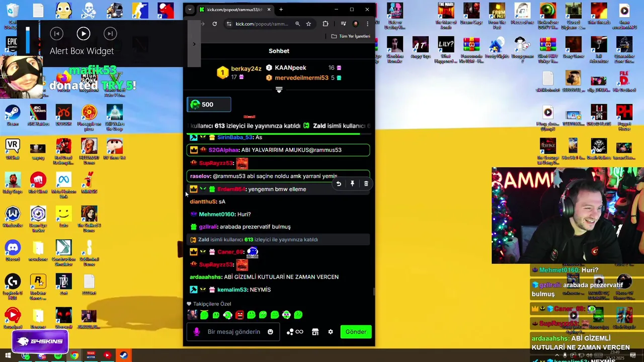Skip to next track in media overlay
This screenshot has width=644, height=362.
click(x=110, y=34)
